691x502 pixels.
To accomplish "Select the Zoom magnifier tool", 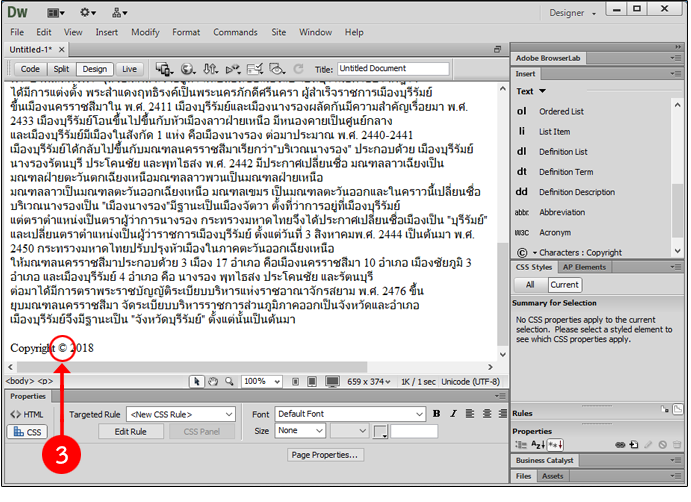I will (229, 381).
